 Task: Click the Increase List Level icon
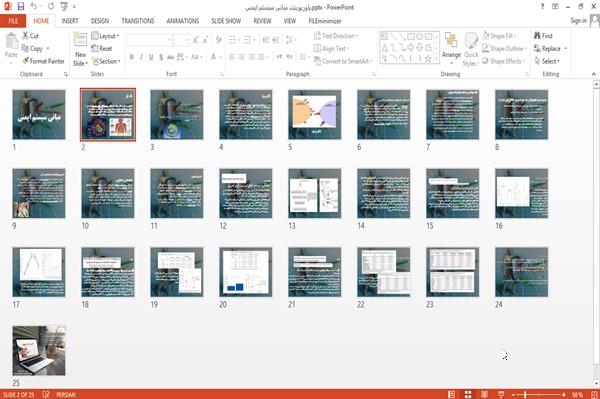[x=276, y=39]
